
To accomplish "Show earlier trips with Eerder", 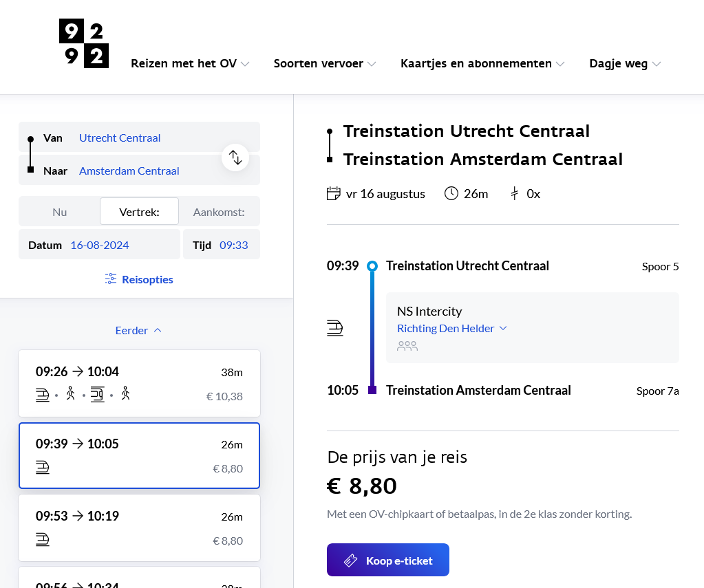I will [x=139, y=330].
